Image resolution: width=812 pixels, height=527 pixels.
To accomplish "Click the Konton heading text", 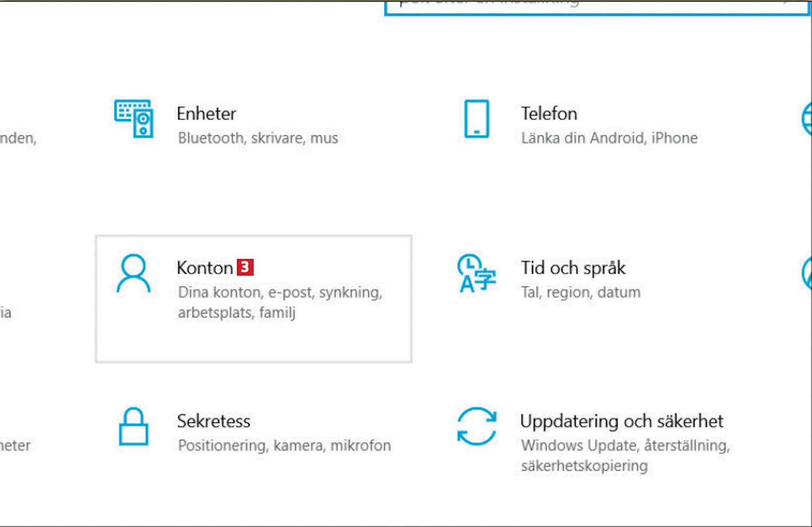I will [205, 268].
